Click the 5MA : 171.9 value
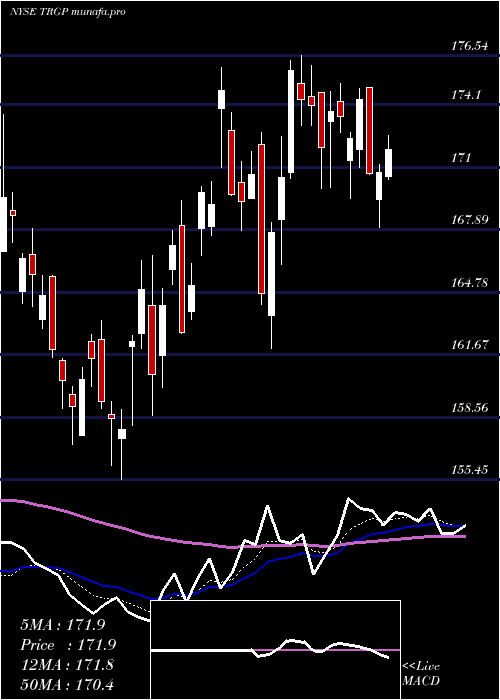 (62, 625)
